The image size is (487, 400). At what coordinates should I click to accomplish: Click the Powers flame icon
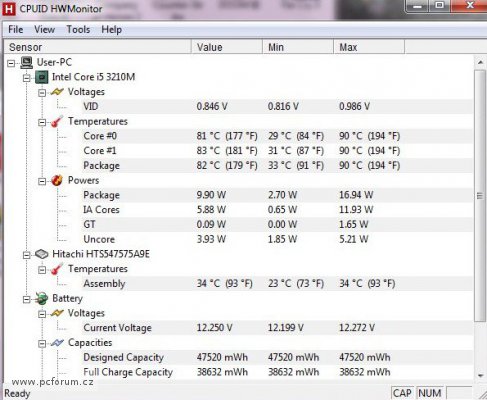[57, 180]
